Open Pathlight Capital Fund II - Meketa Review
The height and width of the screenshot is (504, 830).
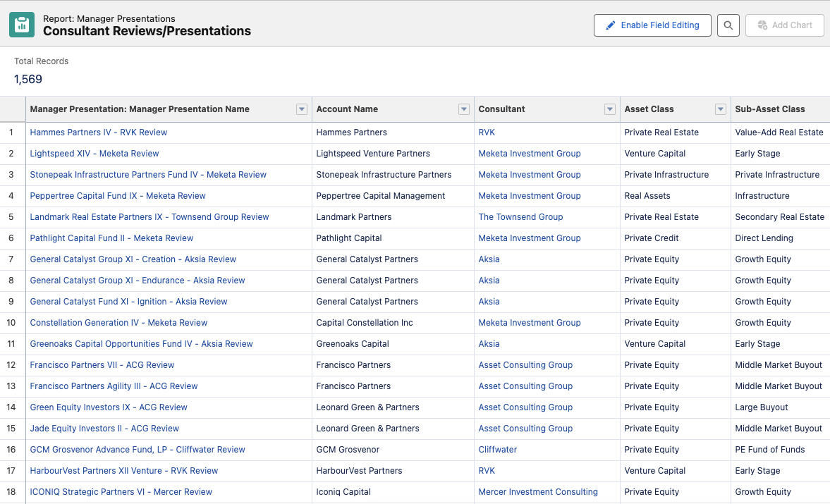click(x=111, y=238)
